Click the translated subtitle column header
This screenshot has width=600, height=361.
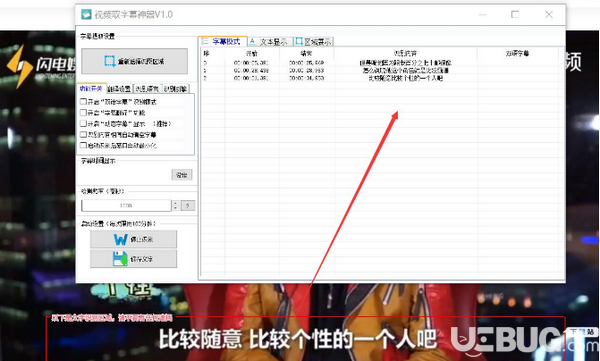click(x=517, y=53)
